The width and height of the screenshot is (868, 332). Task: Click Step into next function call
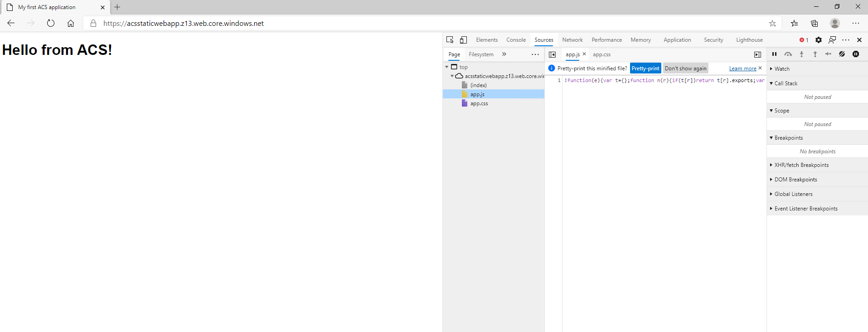(801, 54)
